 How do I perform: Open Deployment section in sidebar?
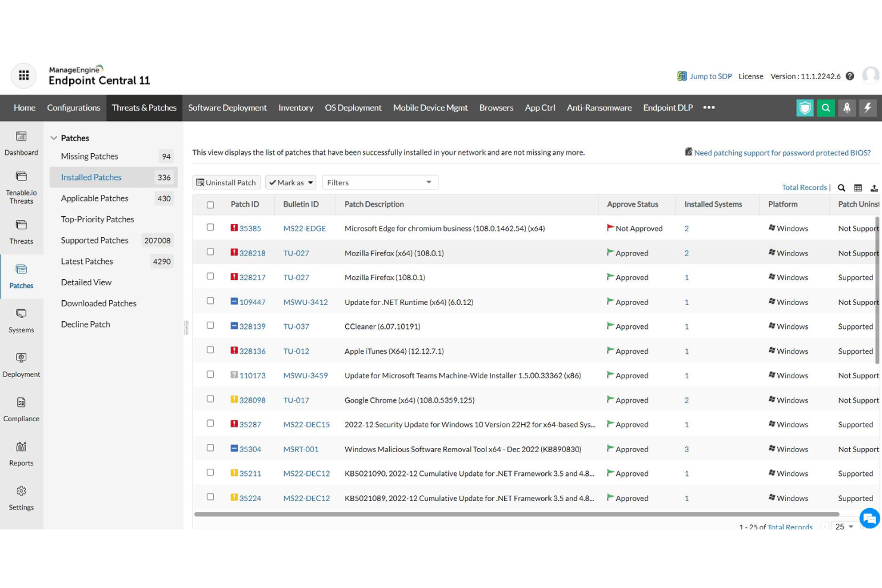tap(21, 365)
